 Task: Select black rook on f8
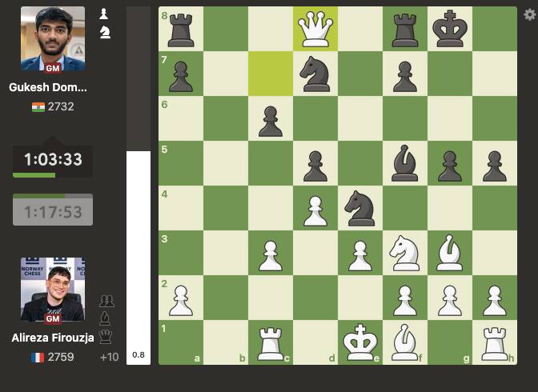(x=405, y=30)
